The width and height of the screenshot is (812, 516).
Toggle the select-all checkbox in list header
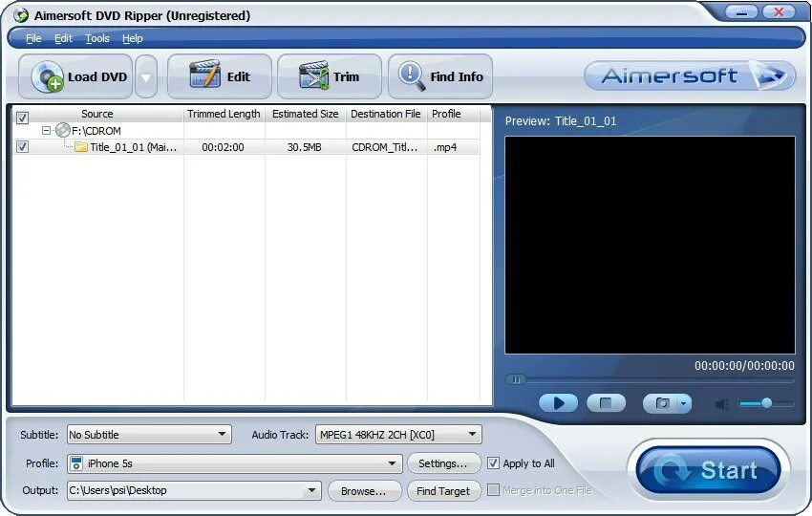(x=22, y=118)
